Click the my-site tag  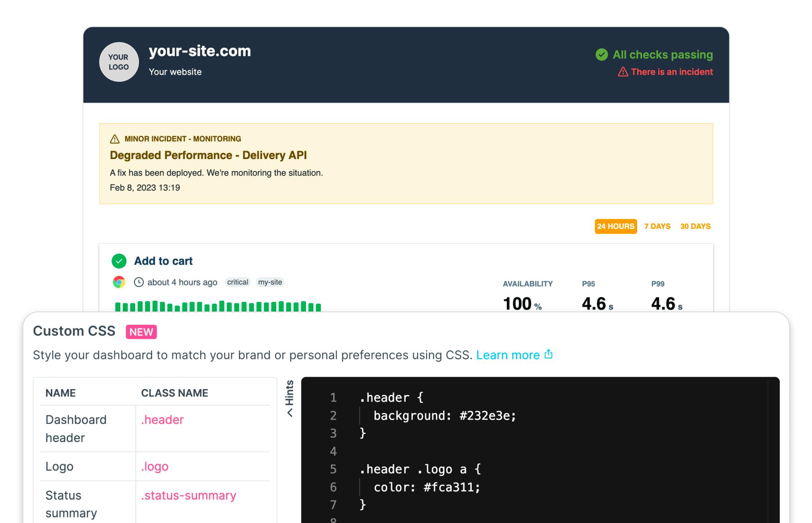click(270, 282)
